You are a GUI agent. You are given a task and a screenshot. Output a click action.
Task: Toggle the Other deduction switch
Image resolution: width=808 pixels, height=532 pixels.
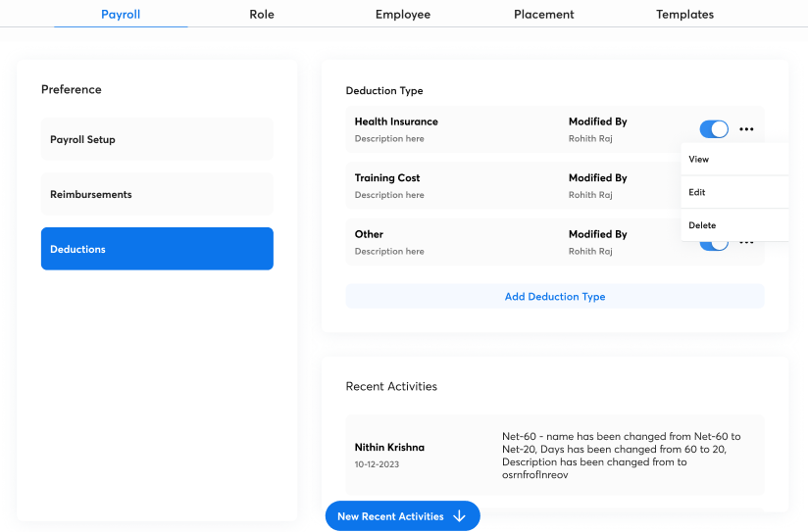coord(714,244)
